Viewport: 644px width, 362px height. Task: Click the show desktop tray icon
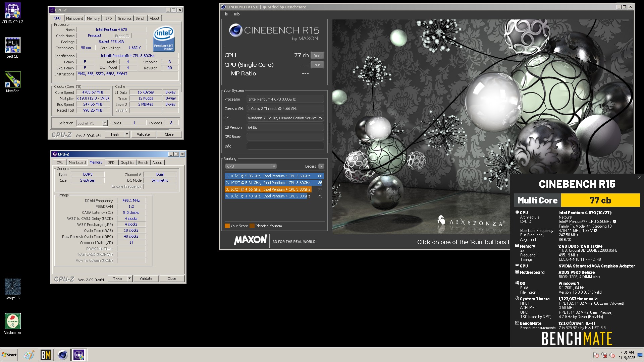(x=640, y=355)
